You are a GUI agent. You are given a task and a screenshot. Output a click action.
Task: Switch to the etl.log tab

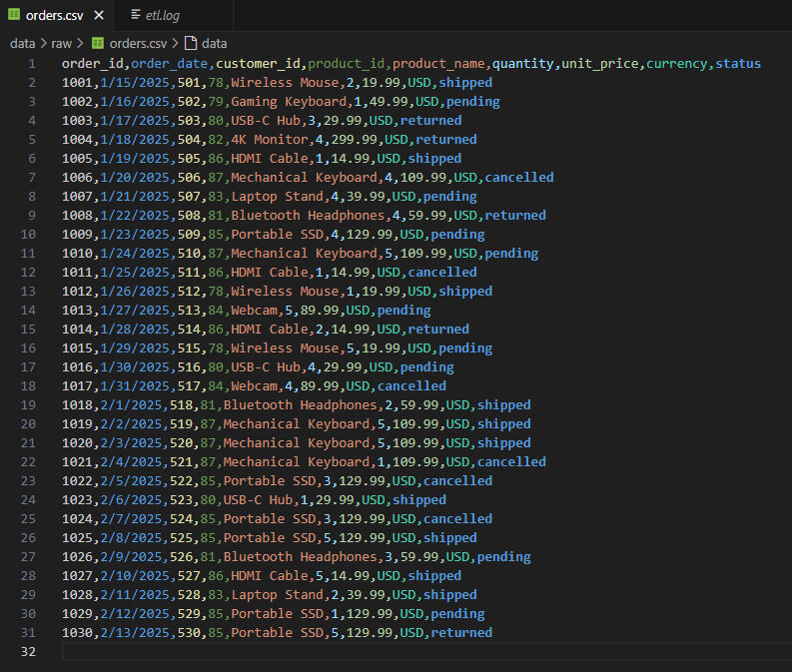coord(164,15)
